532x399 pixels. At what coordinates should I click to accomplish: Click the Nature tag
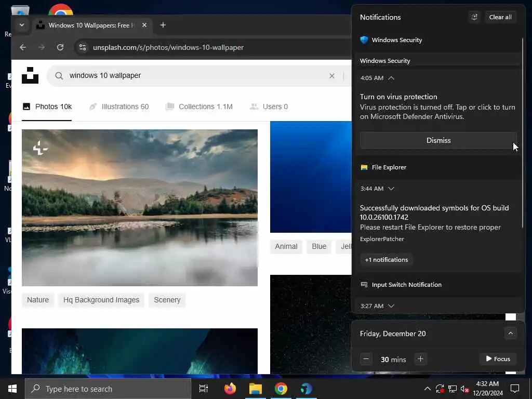pos(38,300)
